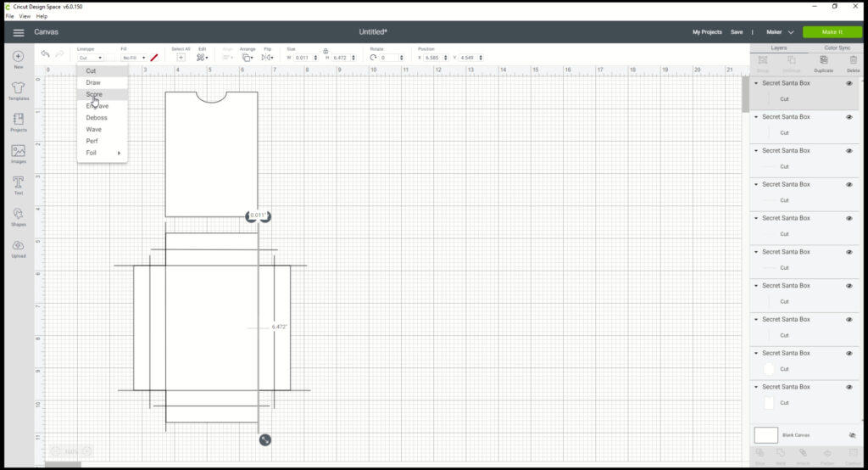
Task: Click the Rotate icon
Action: tap(373, 58)
